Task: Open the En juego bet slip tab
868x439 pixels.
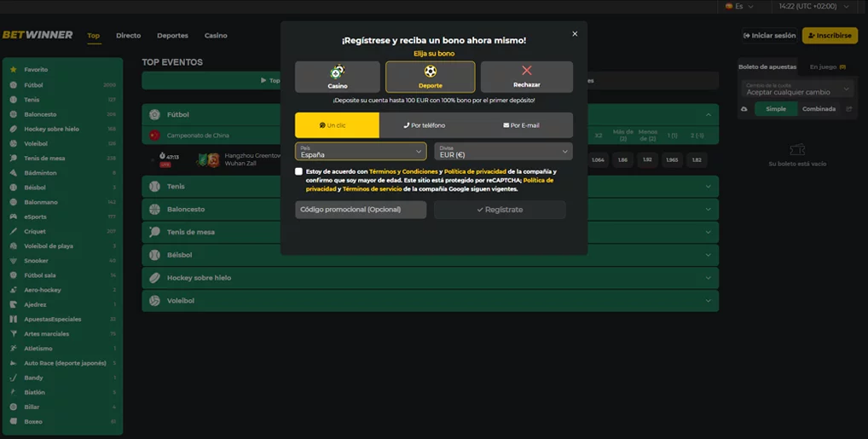Action: click(x=827, y=67)
